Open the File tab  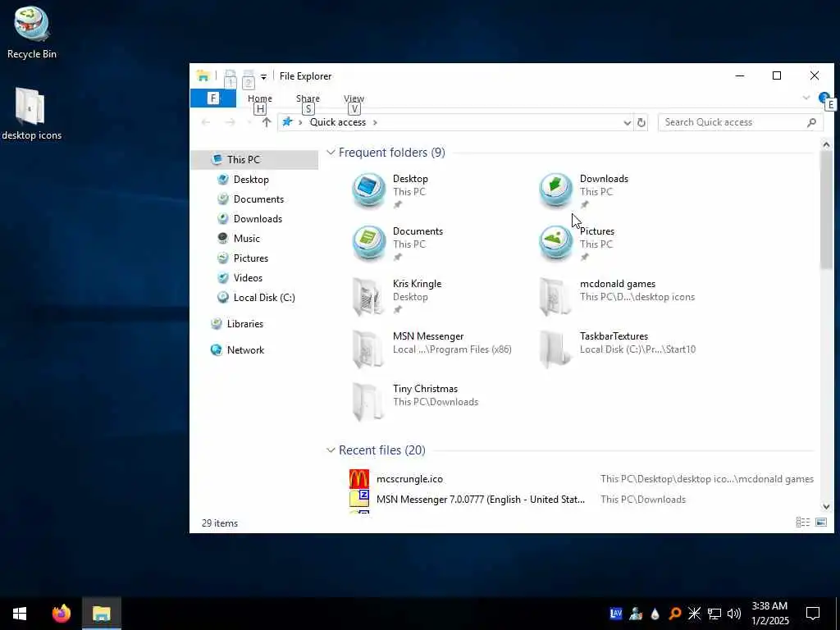click(213, 98)
